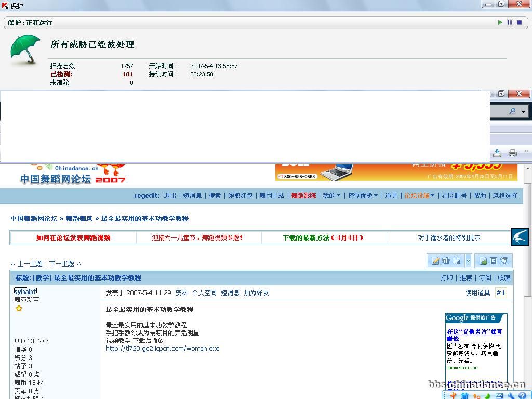This screenshot has height=399, width=532.
Task: Open 舞蹈影院 in forum navigation
Action: [x=303, y=196]
